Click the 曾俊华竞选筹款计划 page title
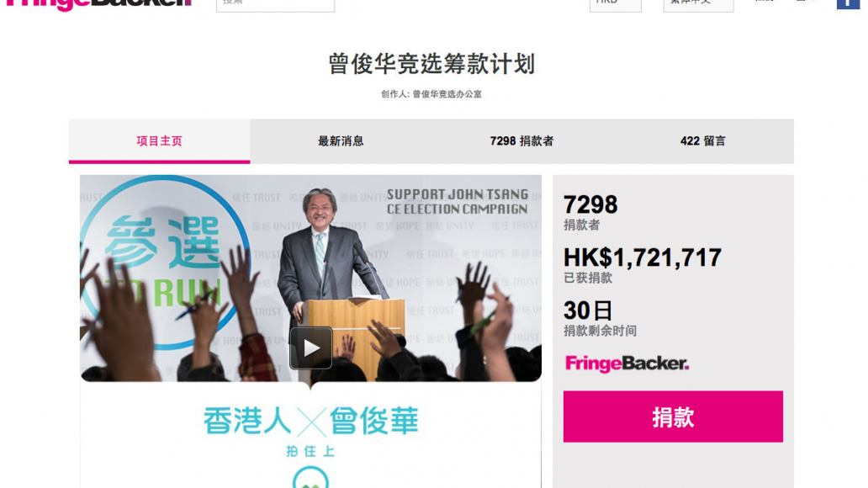Image resolution: width=868 pixels, height=488 pixels. pyautogui.click(x=431, y=64)
